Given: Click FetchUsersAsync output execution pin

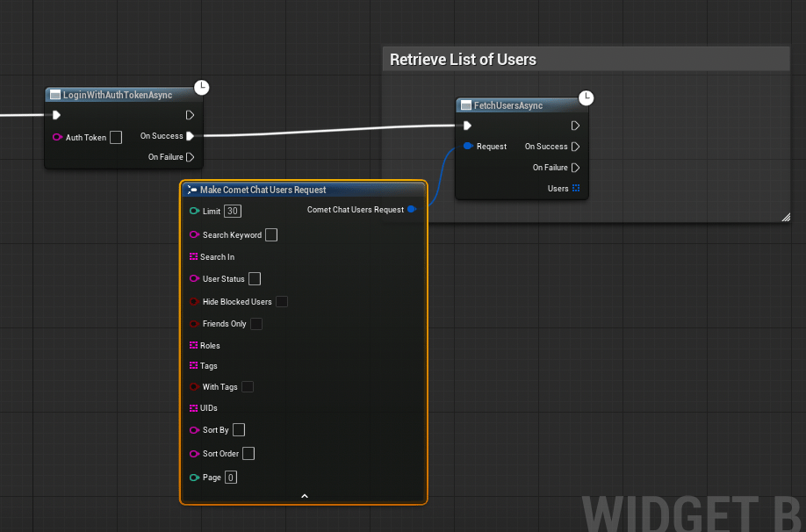Looking at the screenshot, I should (x=575, y=126).
